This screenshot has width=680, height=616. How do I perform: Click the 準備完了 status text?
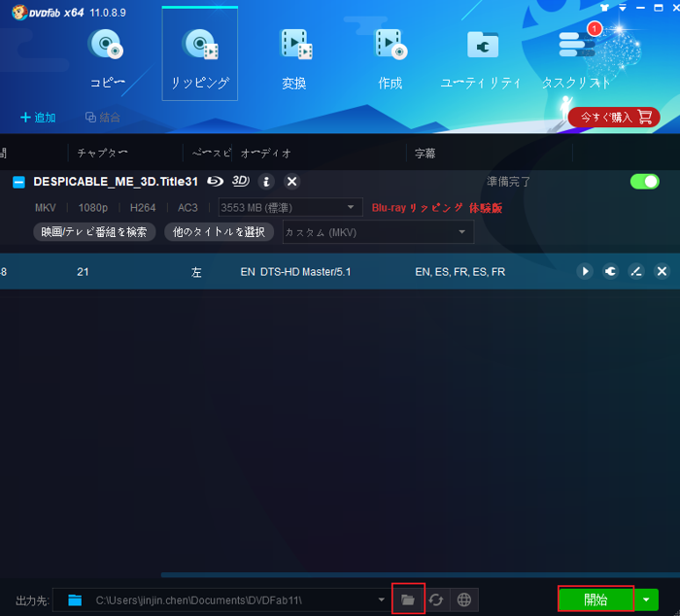(x=508, y=182)
